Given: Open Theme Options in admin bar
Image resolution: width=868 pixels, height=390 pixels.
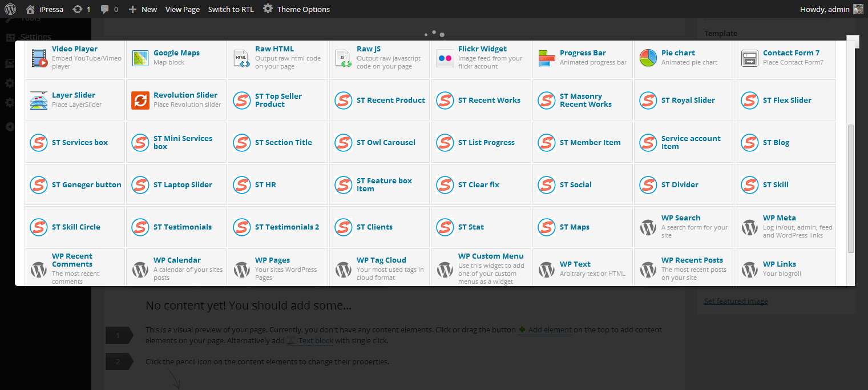Looking at the screenshot, I should tap(296, 9).
